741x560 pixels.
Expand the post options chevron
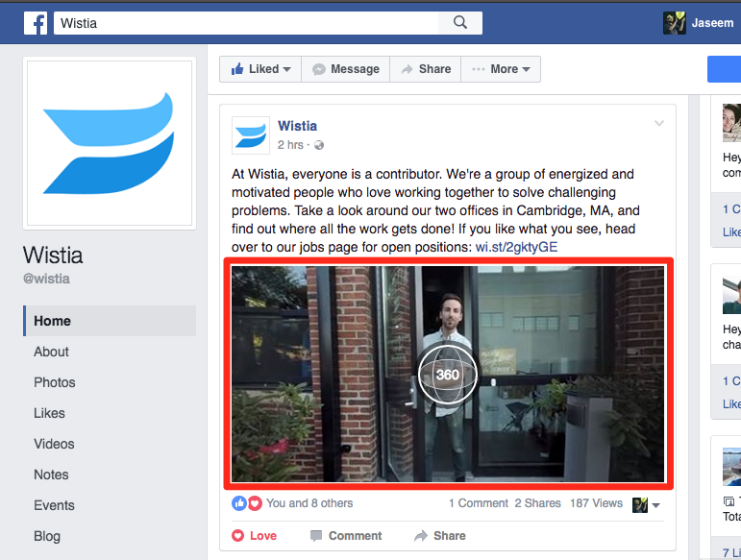pyautogui.click(x=659, y=123)
